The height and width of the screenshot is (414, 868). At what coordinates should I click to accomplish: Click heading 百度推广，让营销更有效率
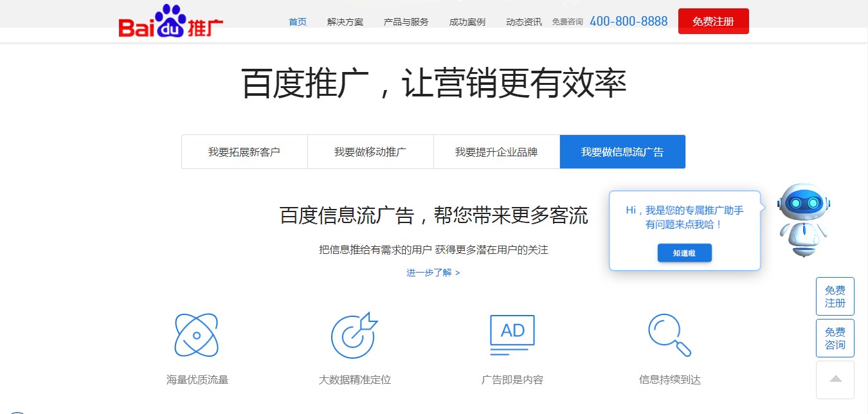coord(434,83)
